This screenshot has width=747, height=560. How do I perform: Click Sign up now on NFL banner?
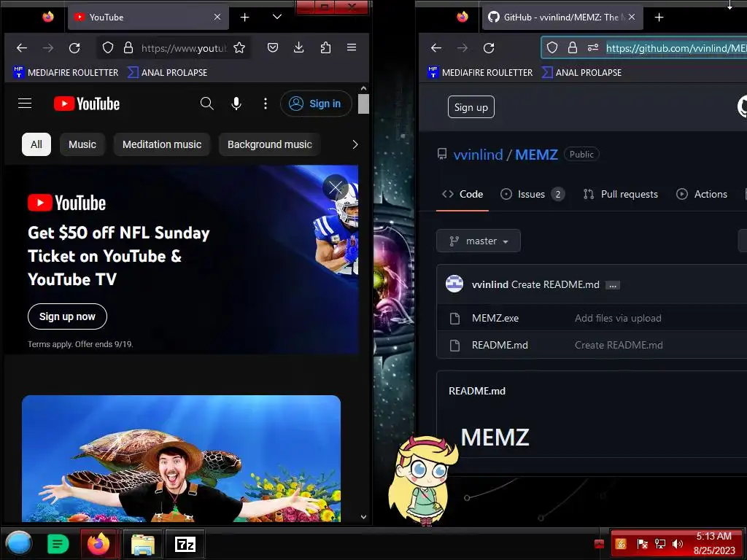click(x=67, y=316)
